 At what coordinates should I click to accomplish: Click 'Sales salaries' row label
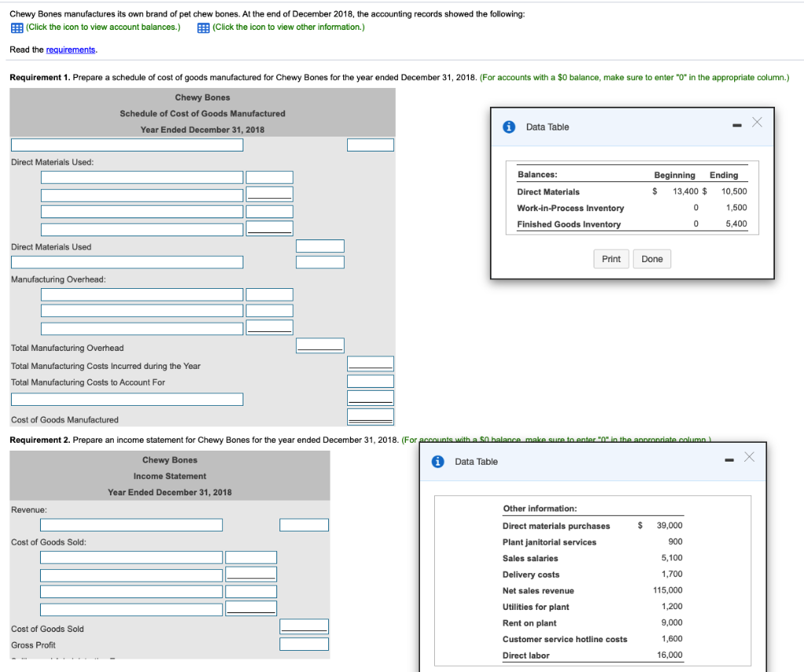click(530, 558)
